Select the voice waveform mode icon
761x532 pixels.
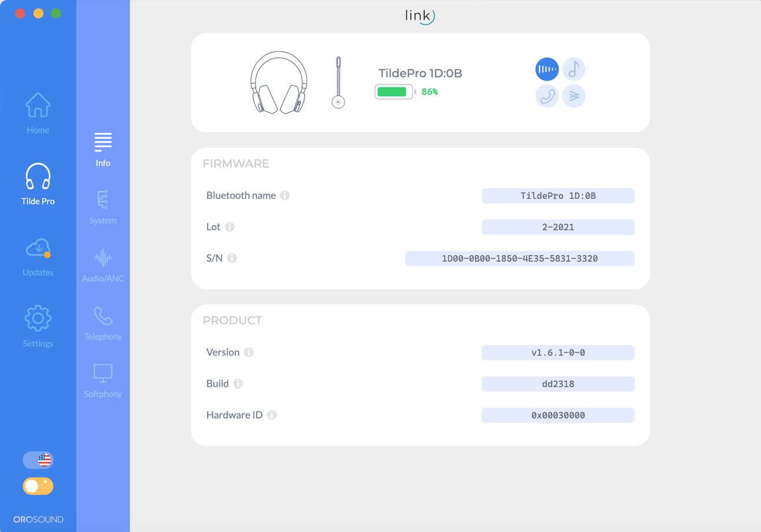tap(547, 69)
